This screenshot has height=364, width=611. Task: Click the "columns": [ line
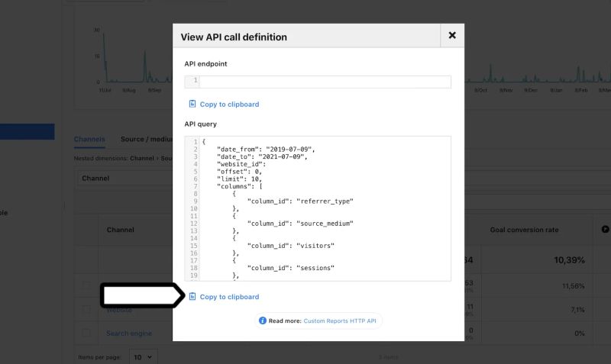[240, 186]
